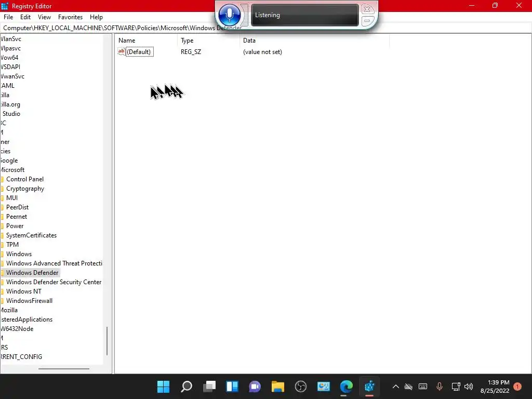This screenshot has width=532, height=399.
Task: Select the Windows key under Microsoft
Action: 19,254
